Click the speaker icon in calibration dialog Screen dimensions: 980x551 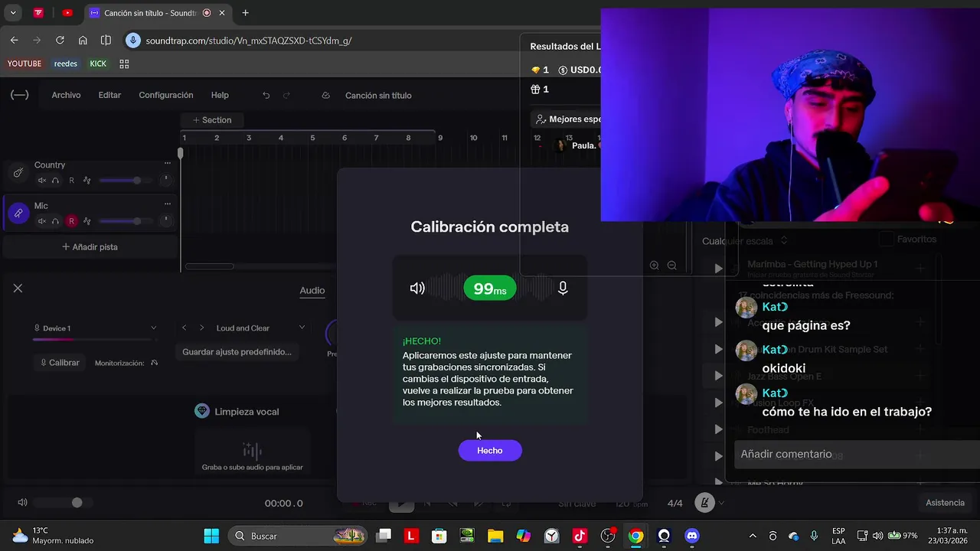click(417, 289)
